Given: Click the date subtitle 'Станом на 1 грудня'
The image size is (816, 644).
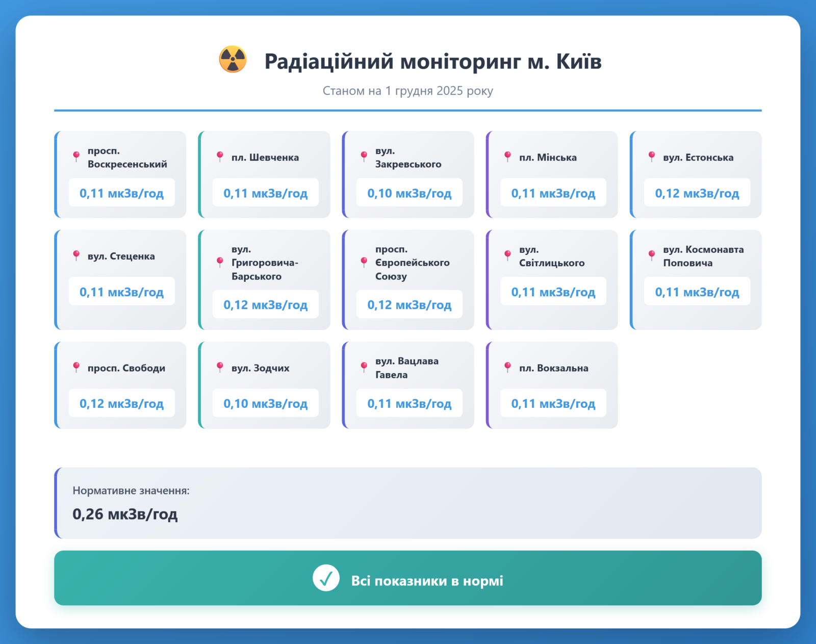Looking at the screenshot, I should (407, 91).
